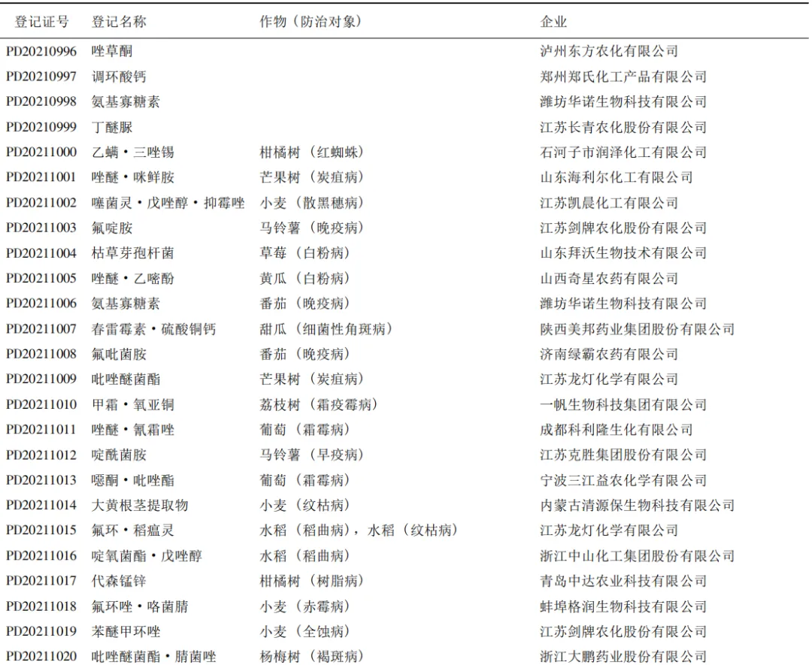This screenshot has height=665, width=812.
Task: Select registration number PD20211007
Action: [43, 328]
